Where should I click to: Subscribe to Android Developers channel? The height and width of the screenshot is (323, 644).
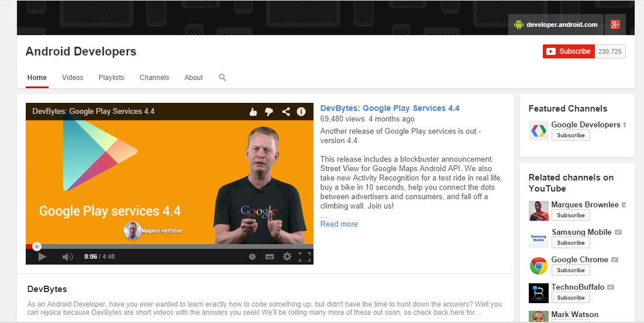[x=569, y=51]
